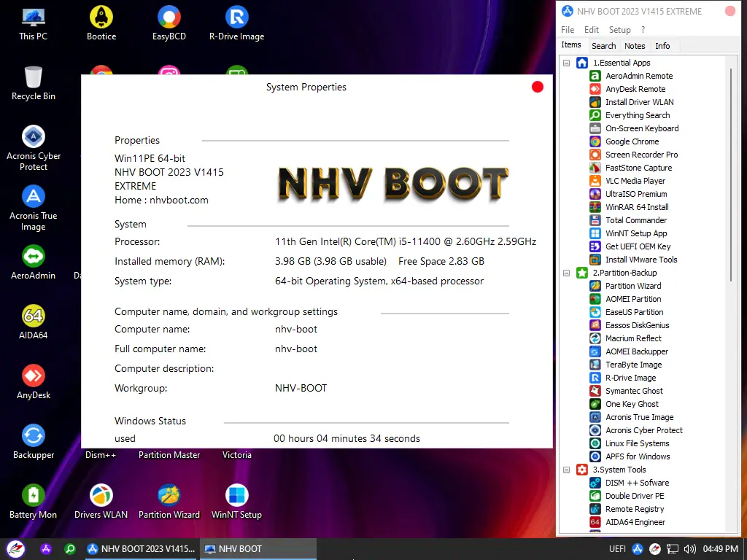
Task: Switch to the Info tab
Action: click(662, 46)
